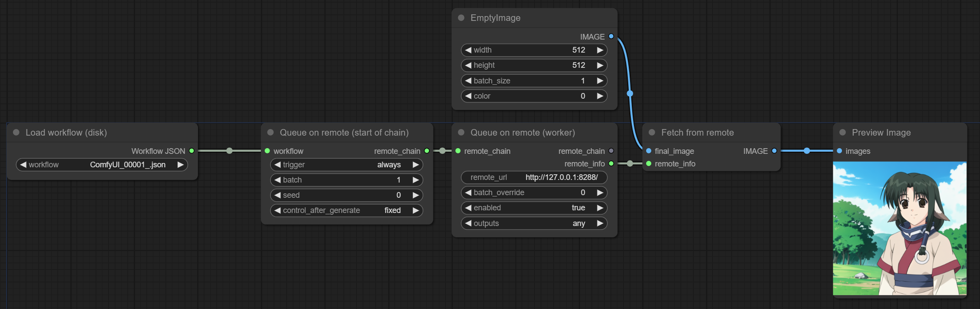
Task: Click the color value slider in EmptyImage
Action: [534, 96]
